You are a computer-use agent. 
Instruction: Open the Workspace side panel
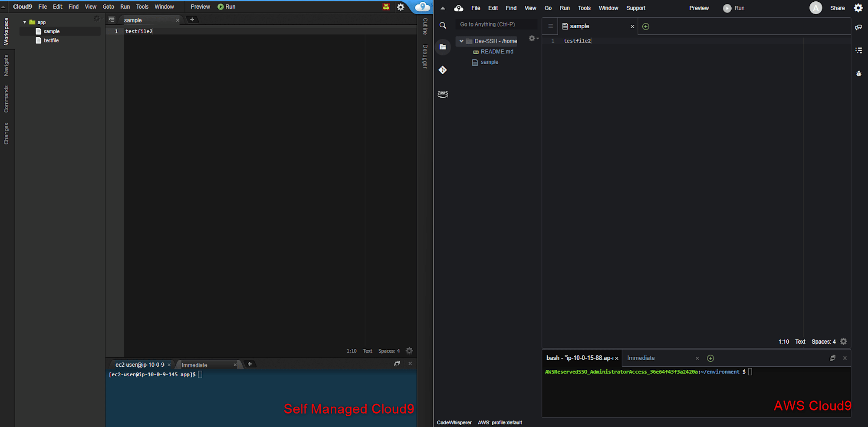coord(6,31)
